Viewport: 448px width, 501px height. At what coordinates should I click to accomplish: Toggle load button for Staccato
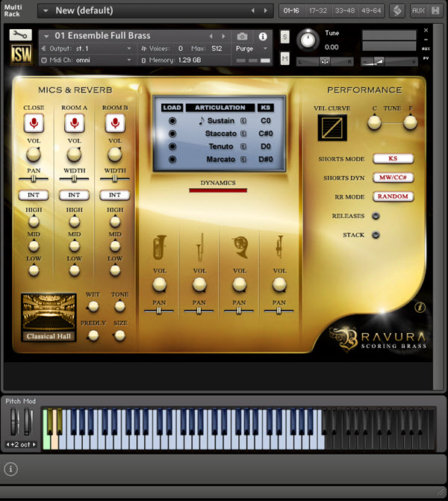pyautogui.click(x=172, y=134)
